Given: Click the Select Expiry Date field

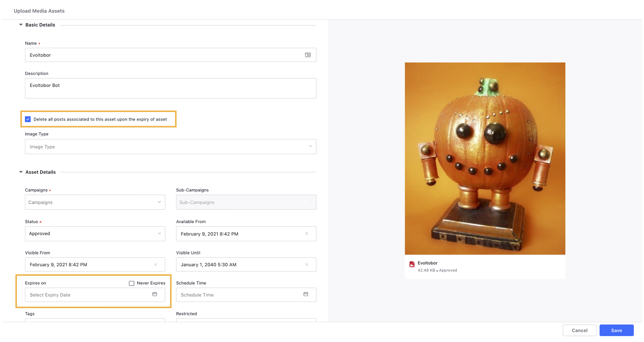Looking at the screenshot, I should (88, 295).
